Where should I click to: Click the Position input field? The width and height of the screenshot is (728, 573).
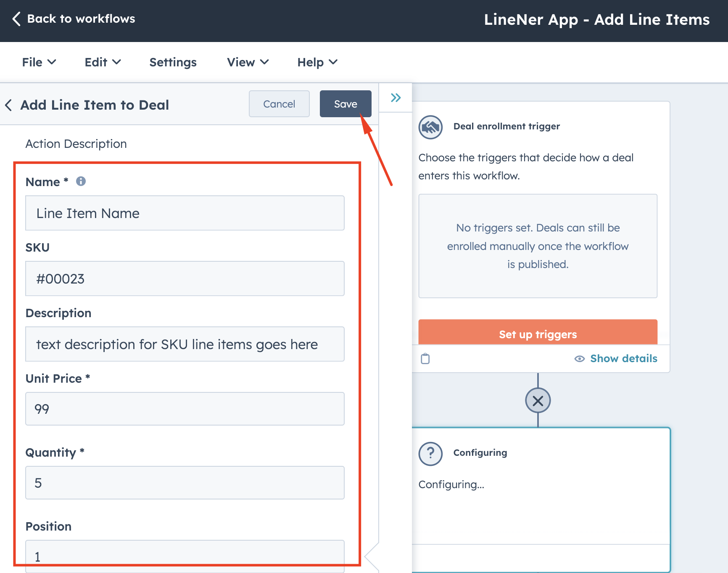pos(185,556)
